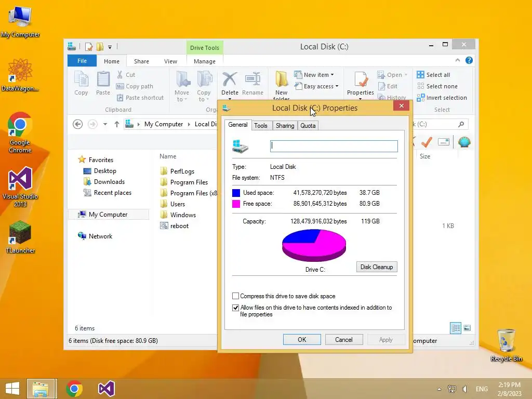Toggle Allow files indexed checkbox

[235, 308]
